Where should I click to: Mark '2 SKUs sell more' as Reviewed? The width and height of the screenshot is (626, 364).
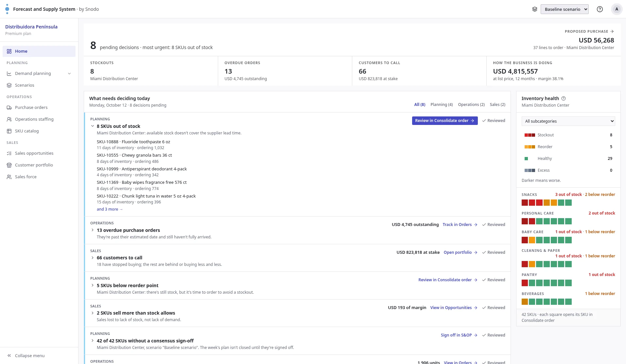(x=494, y=308)
